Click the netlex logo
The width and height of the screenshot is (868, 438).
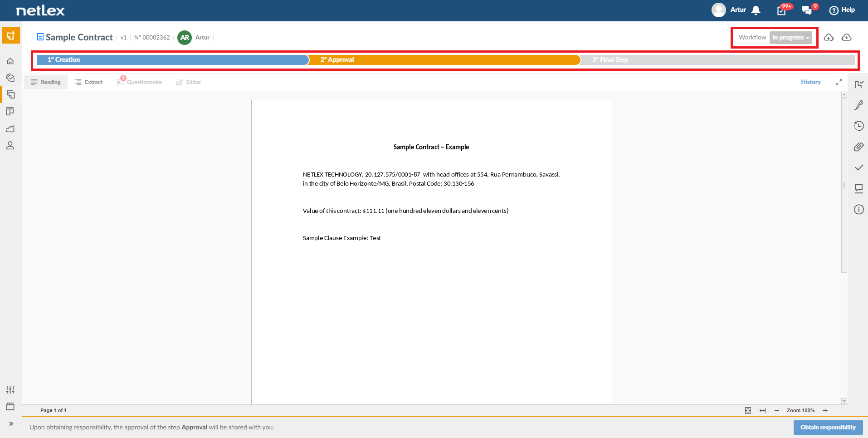[40, 10]
